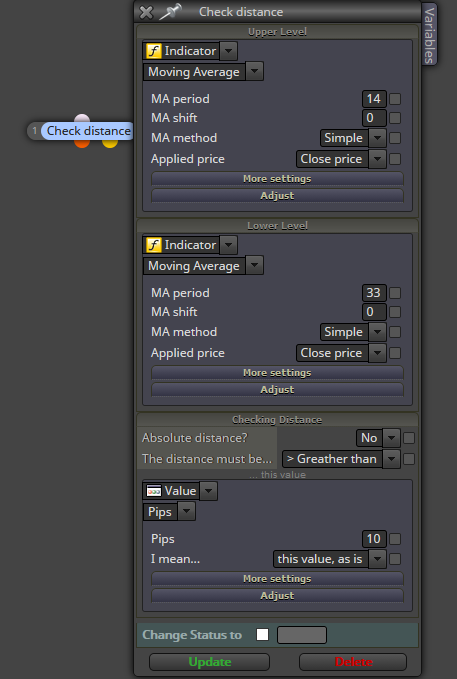Viewport: 457px width, 679px height.
Task: Pin the Check distance panel
Action: (170, 12)
